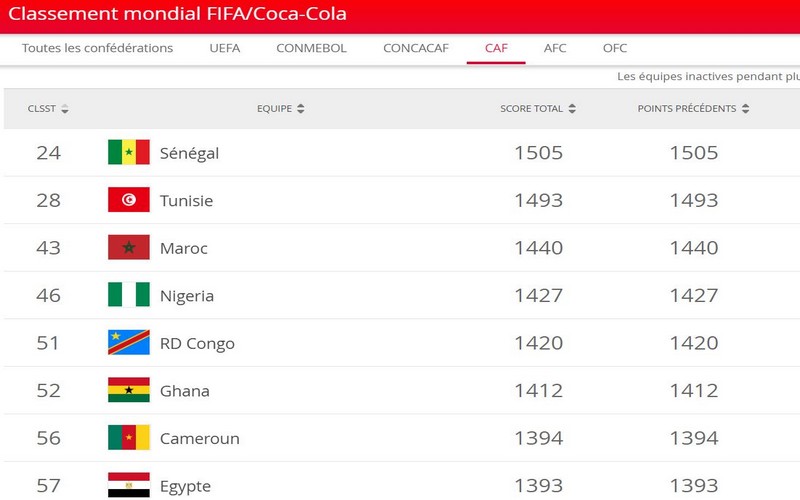The image size is (800, 500).
Task: Open the Sénégal team link
Action: tap(189, 153)
